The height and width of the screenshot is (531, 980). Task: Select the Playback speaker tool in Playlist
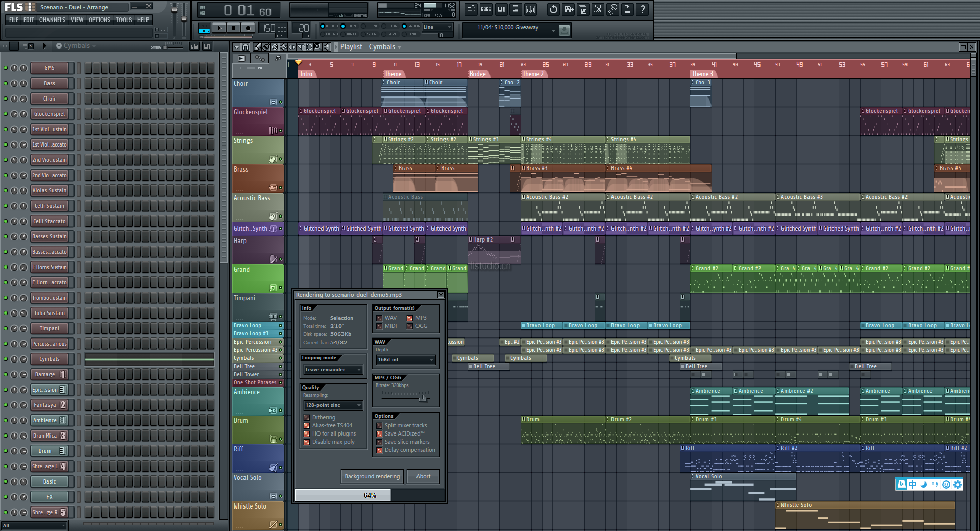pyautogui.click(x=327, y=47)
